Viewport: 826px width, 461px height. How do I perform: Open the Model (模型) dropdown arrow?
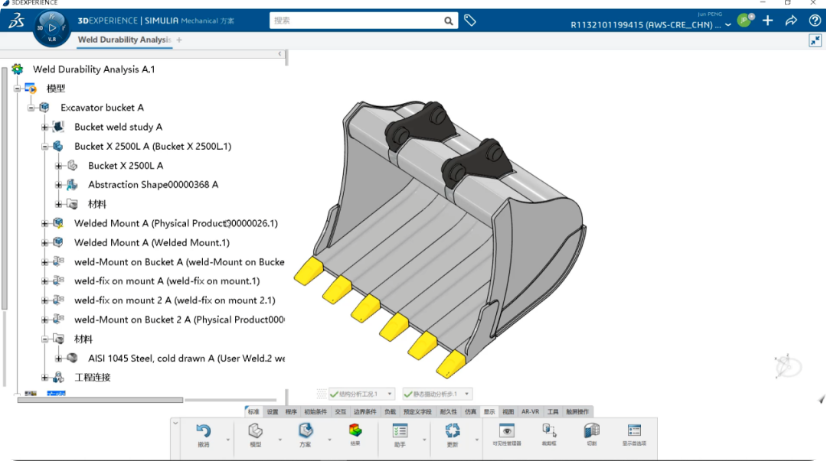pyautogui.click(x=280, y=439)
